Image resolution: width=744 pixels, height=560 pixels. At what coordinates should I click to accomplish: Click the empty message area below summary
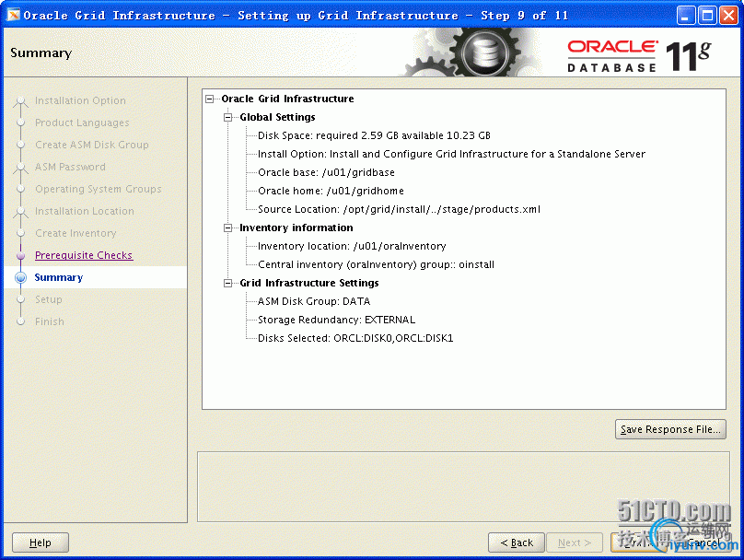coord(463,486)
